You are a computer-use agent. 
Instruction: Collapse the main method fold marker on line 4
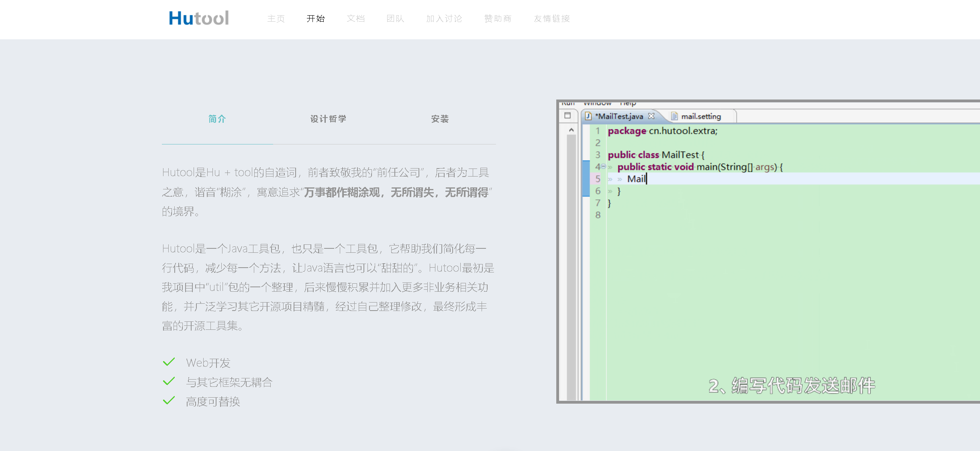click(x=603, y=167)
